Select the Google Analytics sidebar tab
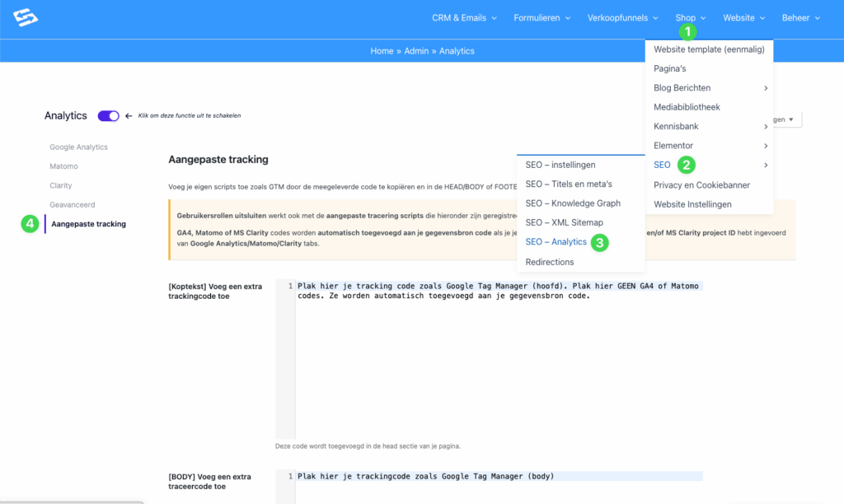This screenshot has height=504, width=844. [x=78, y=147]
